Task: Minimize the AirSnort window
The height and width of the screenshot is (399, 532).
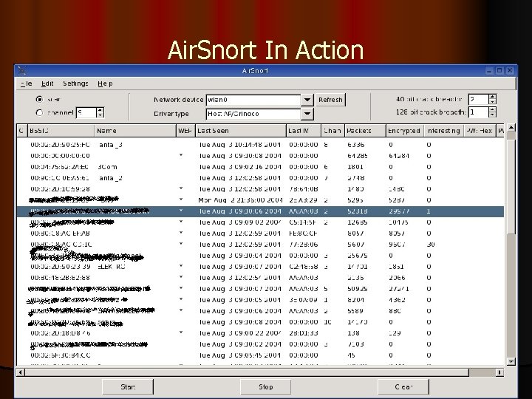Action: coord(489,71)
